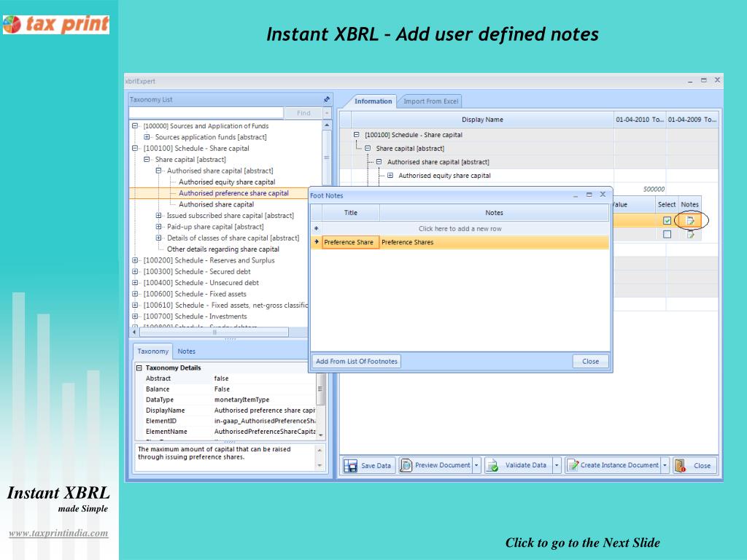Select the Preference Share title cell

[x=351, y=242]
